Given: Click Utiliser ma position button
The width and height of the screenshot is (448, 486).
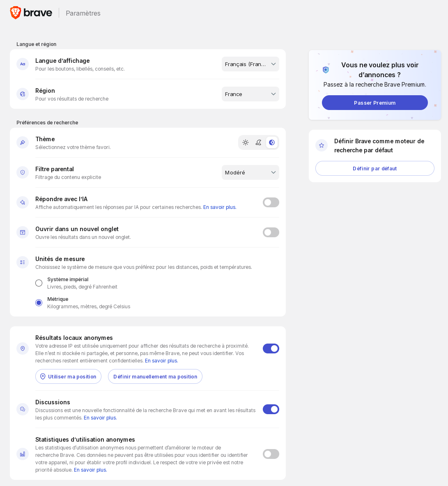Looking at the screenshot, I should pyautogui.click(x=68, y=376).
